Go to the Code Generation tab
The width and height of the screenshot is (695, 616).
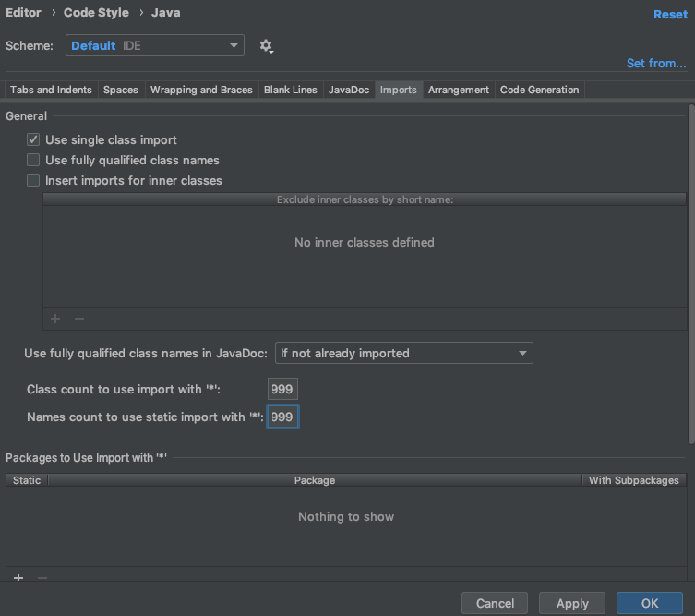click(539, 90)
